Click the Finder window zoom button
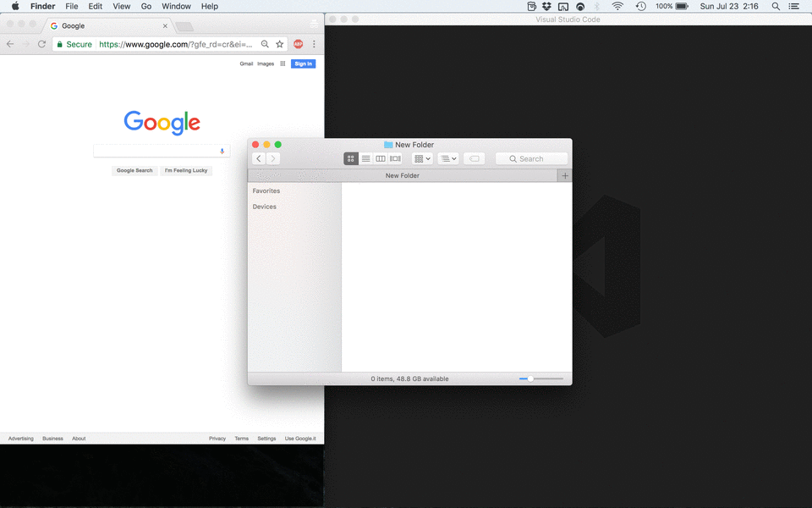Image resolution: width=812 pixels, height=508 pixels. 278,145
